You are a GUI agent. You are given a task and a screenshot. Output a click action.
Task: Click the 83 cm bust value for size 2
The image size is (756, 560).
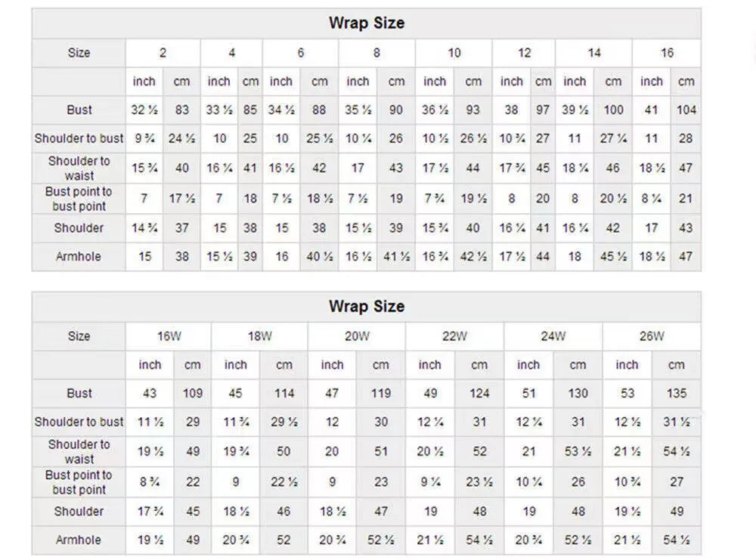pyautogui.click(x=181, y=110)
